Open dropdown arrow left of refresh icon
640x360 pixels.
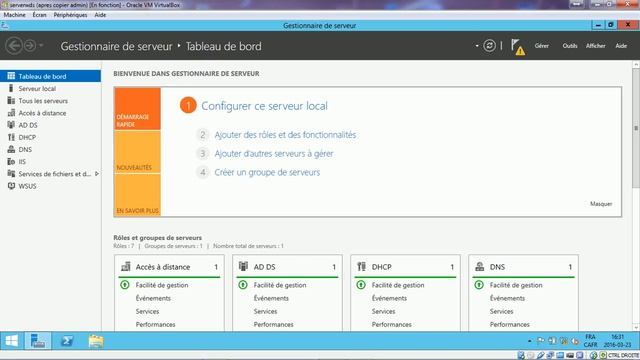pos(477,46)
